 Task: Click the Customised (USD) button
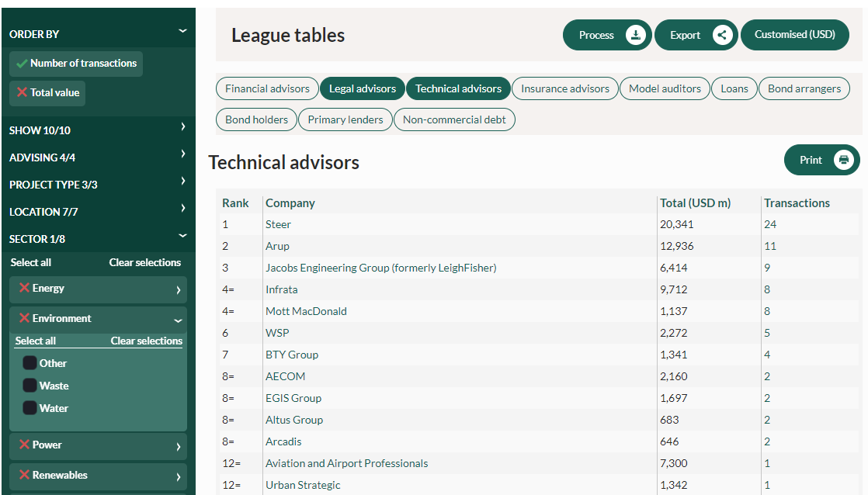[795, 35]
